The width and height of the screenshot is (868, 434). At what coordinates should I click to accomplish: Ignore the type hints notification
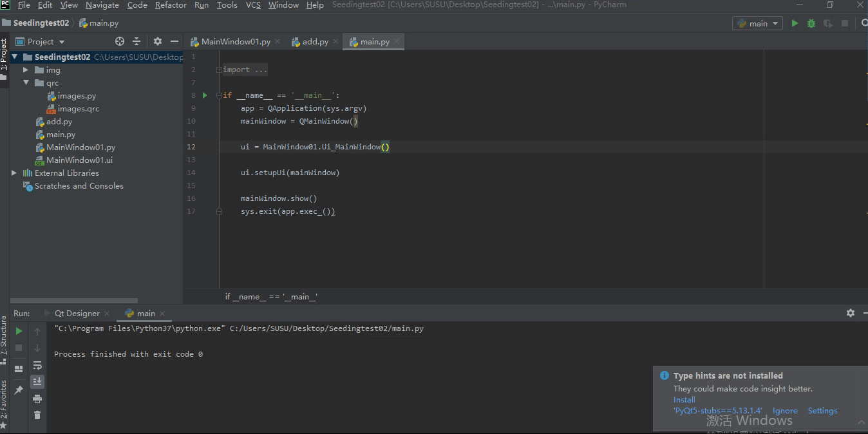[785, 410]
